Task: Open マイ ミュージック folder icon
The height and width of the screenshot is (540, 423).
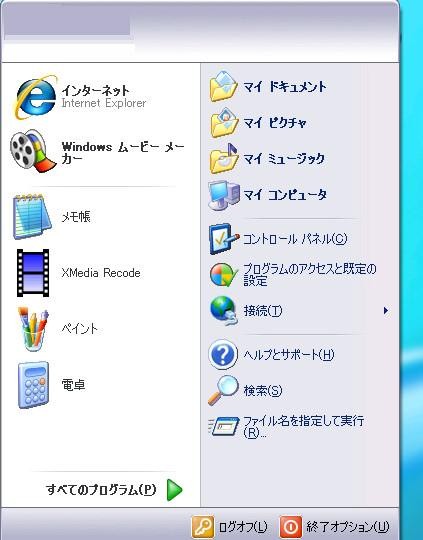Action: pyautogui.click(x=223, y=159)
